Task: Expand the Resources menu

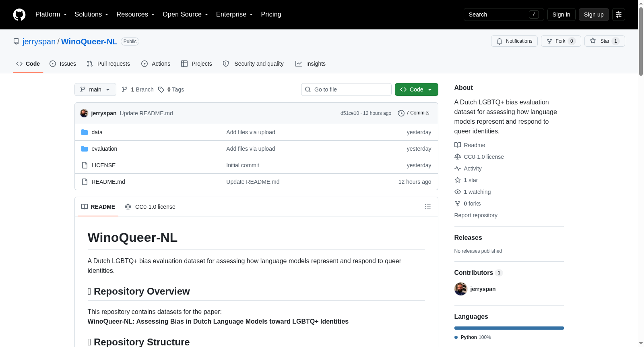Action: 136,15
